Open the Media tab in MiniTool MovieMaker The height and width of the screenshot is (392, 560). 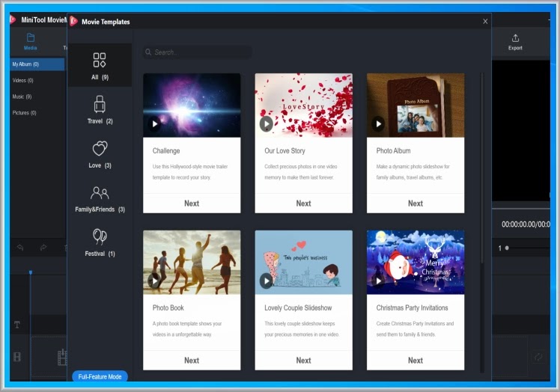pos(31,41)
